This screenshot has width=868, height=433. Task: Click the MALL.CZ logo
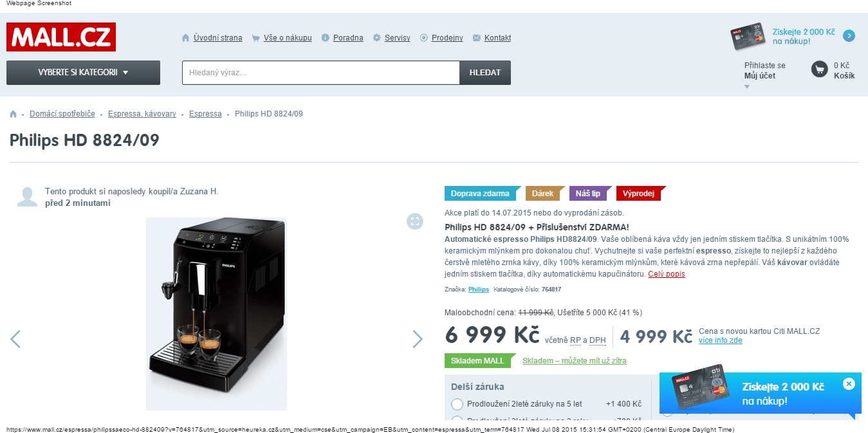coord(61,37)
